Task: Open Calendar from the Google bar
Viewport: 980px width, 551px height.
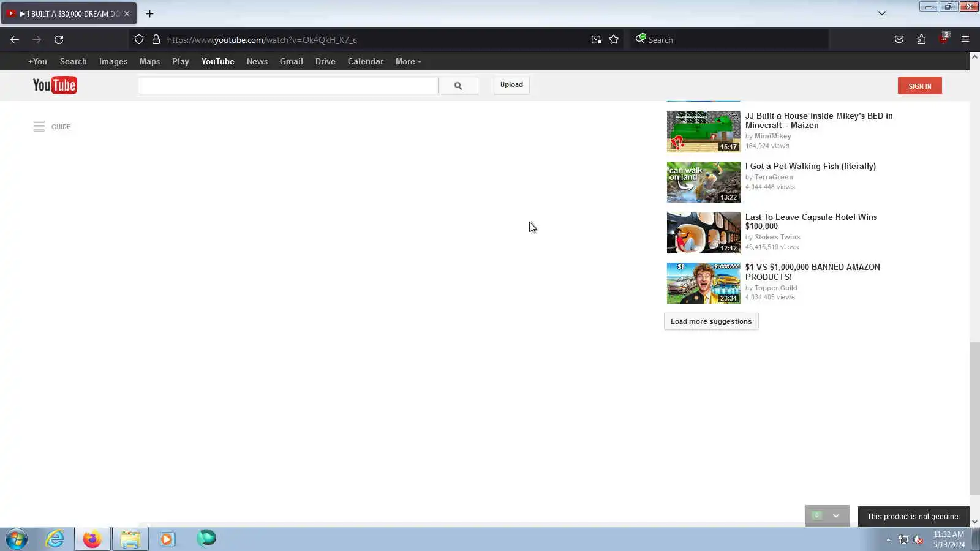Action: coord(366,61)
